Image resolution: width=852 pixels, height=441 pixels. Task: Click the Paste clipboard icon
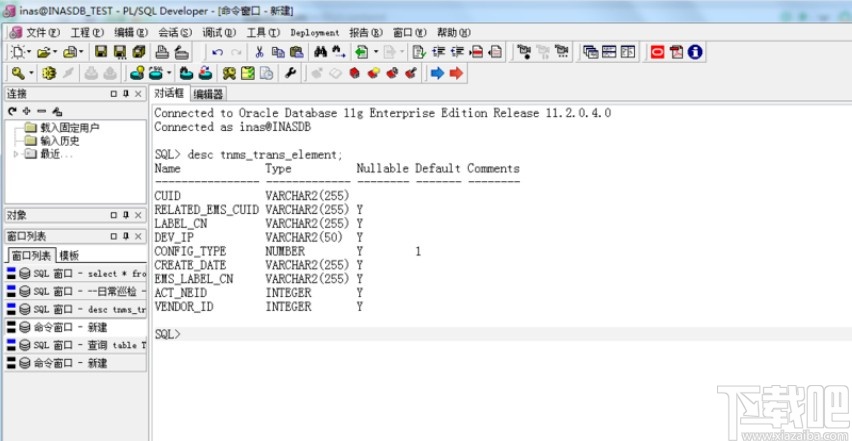(x=297, y=52)
